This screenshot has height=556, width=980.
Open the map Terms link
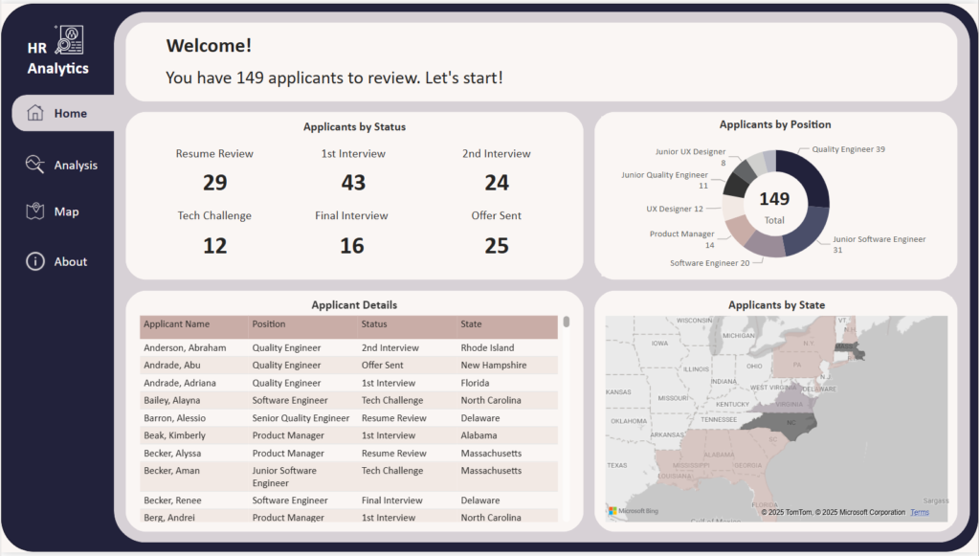[919, 513]
